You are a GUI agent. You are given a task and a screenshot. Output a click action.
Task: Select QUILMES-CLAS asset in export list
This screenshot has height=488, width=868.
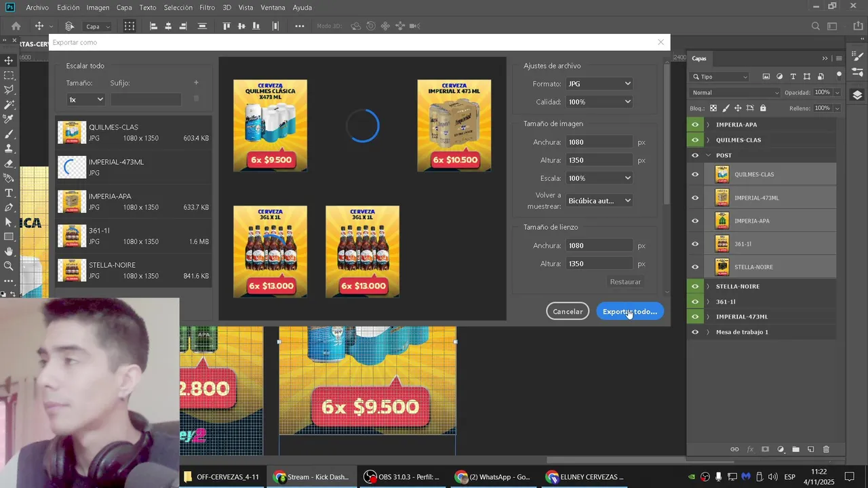[x=134, y=133]
